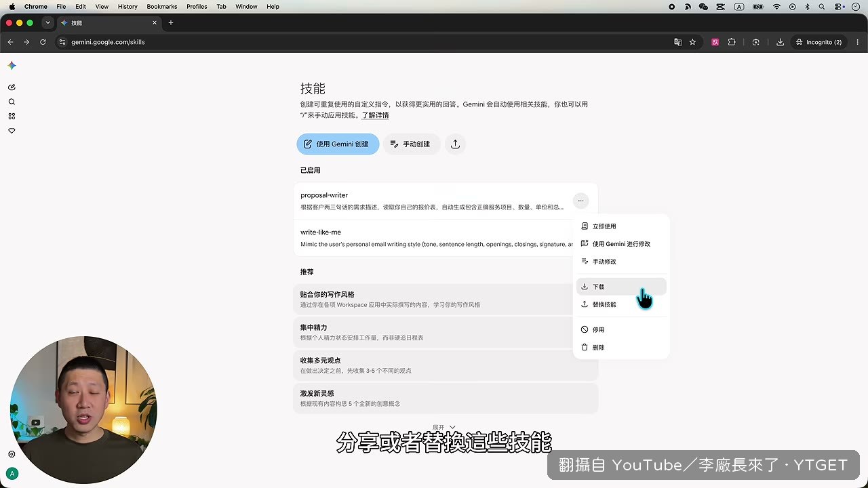Select 停用 to disable the skill
This screenshot has width=868, height=488.
point(621,330)
